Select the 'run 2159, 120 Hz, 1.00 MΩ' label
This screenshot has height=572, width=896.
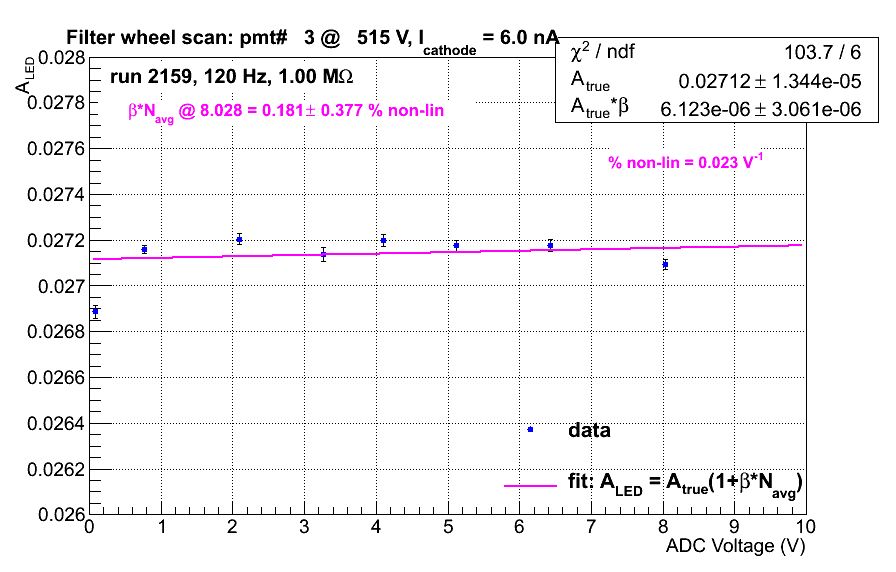click(x=231, y=76)
